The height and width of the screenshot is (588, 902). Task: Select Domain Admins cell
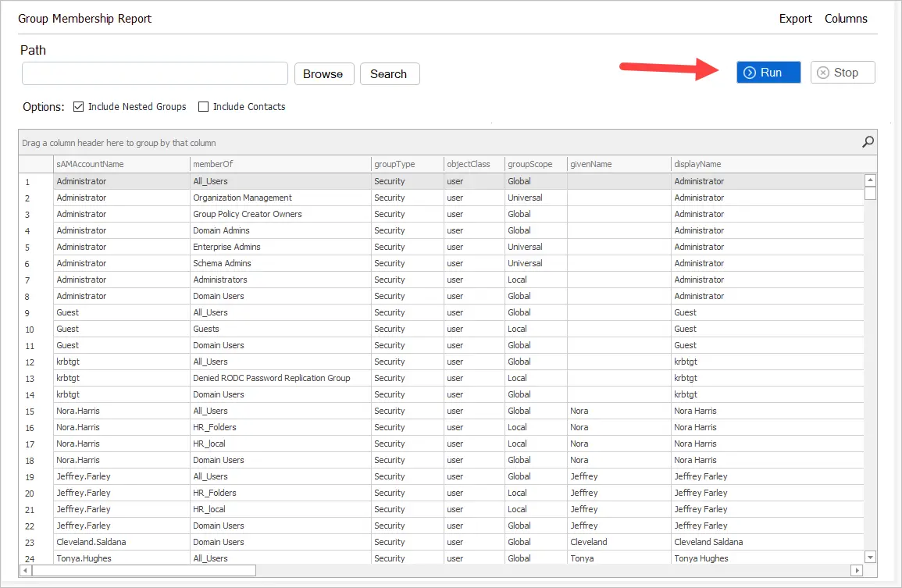(x=280, y=230)
